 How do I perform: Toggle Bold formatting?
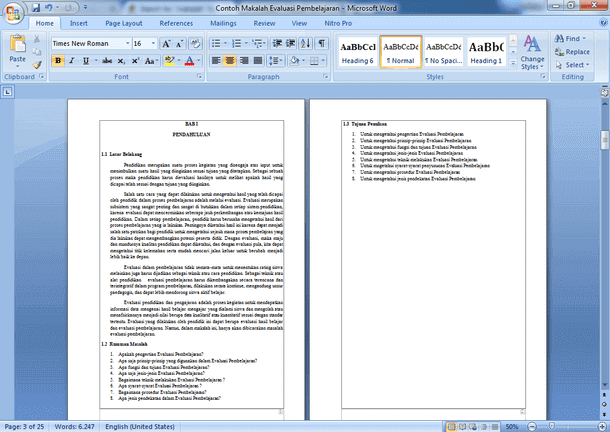coord(58,61)
